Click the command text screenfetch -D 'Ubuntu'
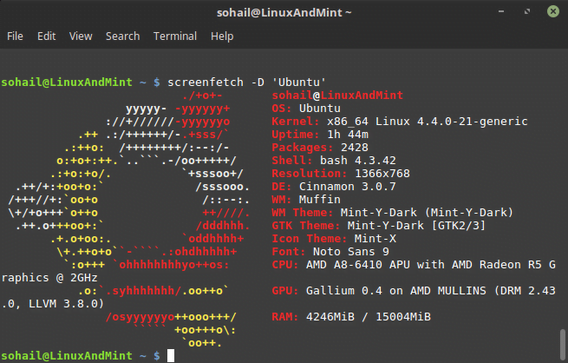Image resolution: width=568 pixels, height=363 pixels. click(x=247, y=82)
